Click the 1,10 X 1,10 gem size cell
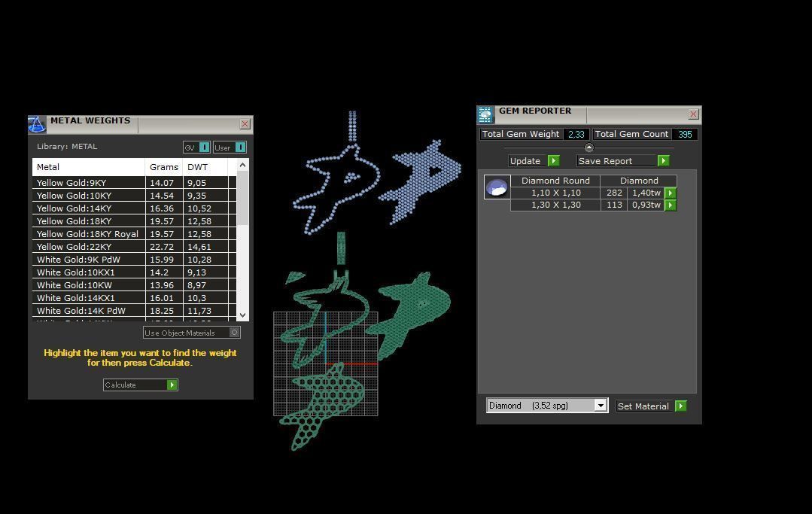The image size is (812, 514). pos(555,193)
